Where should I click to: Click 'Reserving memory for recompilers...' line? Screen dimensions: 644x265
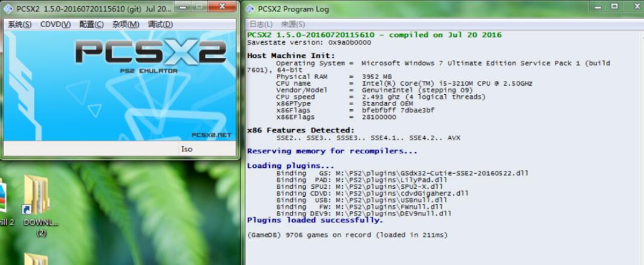point(333,151)
